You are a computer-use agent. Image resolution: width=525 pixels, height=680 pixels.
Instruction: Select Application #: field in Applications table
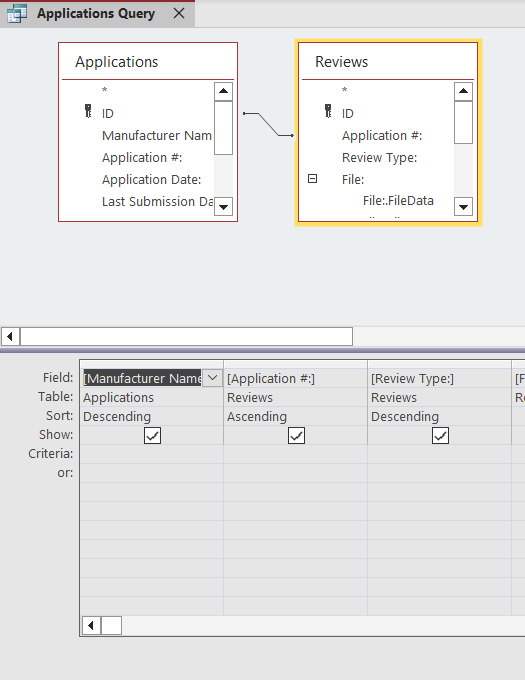[x=142, y=157]
